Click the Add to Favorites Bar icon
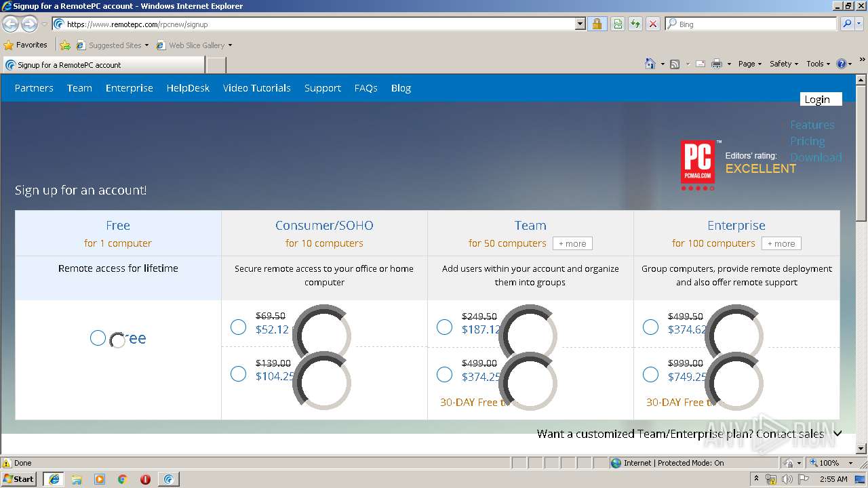The height and width of the screenshot is (488, 868). [65, 45]
